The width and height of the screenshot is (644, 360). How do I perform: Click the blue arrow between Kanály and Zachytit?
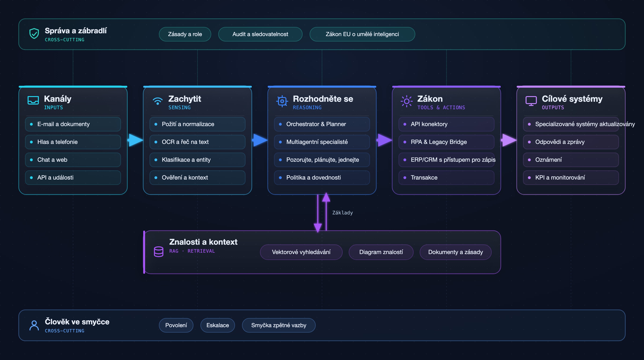(x=135, y=140)
